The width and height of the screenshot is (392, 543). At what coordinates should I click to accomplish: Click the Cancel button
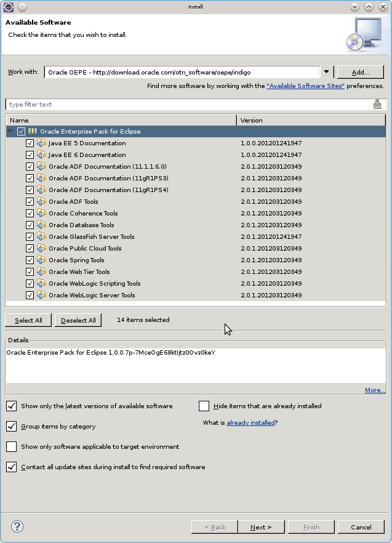[361, 527]
